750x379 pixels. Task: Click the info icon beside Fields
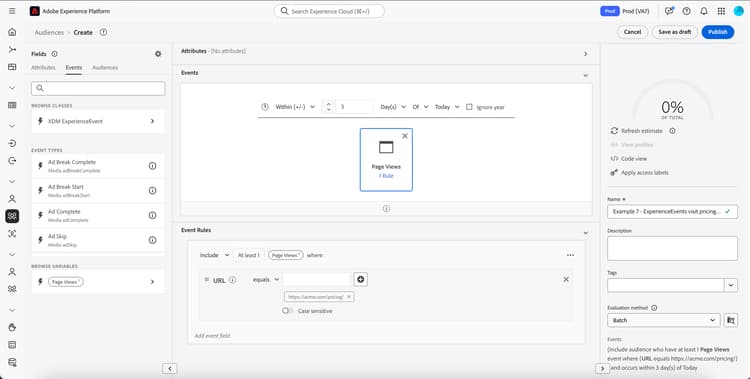point(55,54)
